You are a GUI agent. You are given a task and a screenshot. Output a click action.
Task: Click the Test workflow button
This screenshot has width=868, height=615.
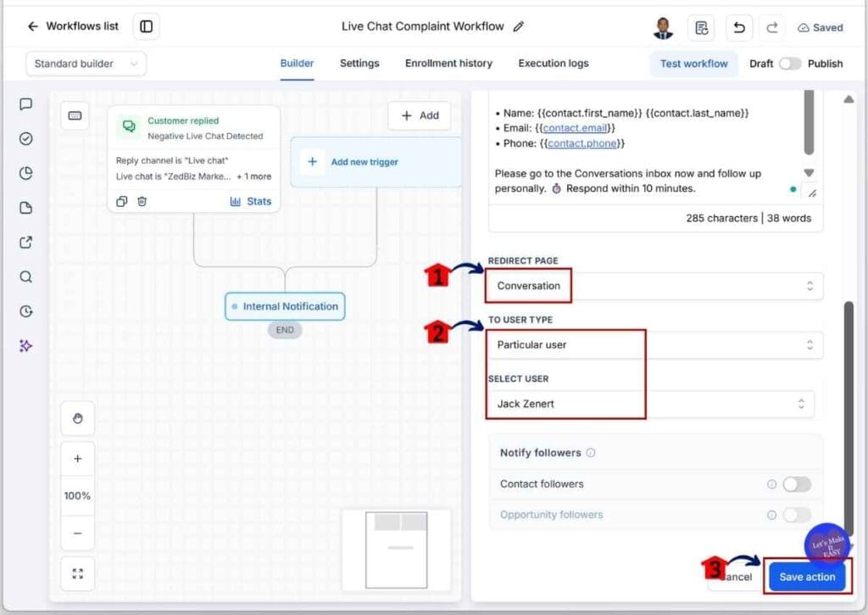[x=693, y=64]
